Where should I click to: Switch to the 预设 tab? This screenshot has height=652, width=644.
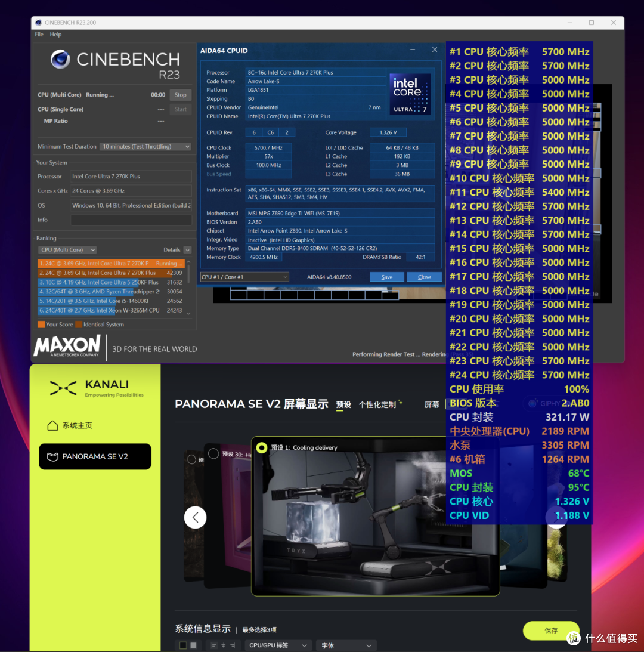(343, 404)
